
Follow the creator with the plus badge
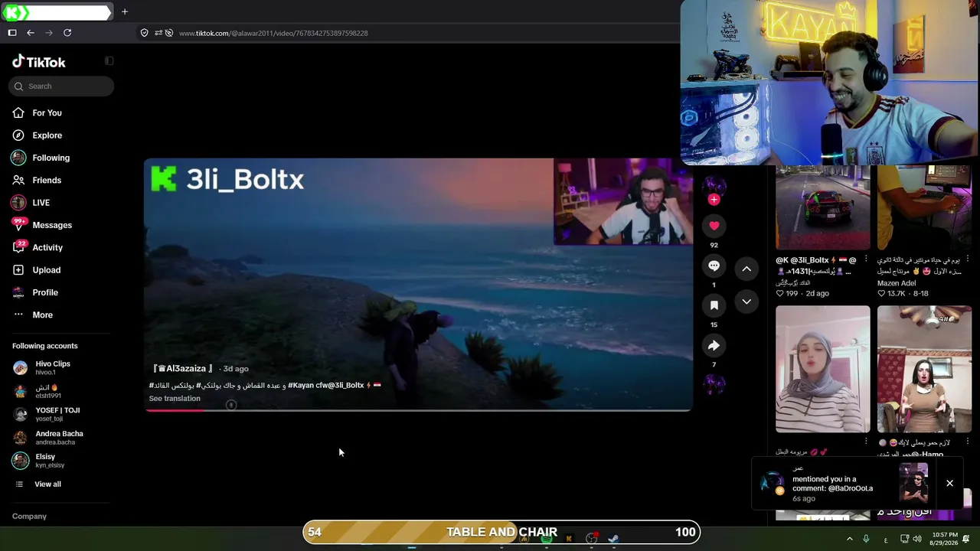coord(714,200)
